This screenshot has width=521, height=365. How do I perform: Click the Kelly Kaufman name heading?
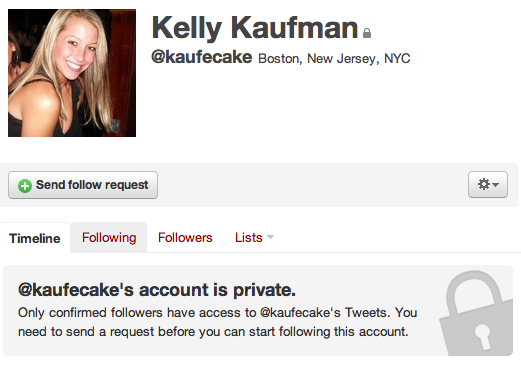[255, 28]
